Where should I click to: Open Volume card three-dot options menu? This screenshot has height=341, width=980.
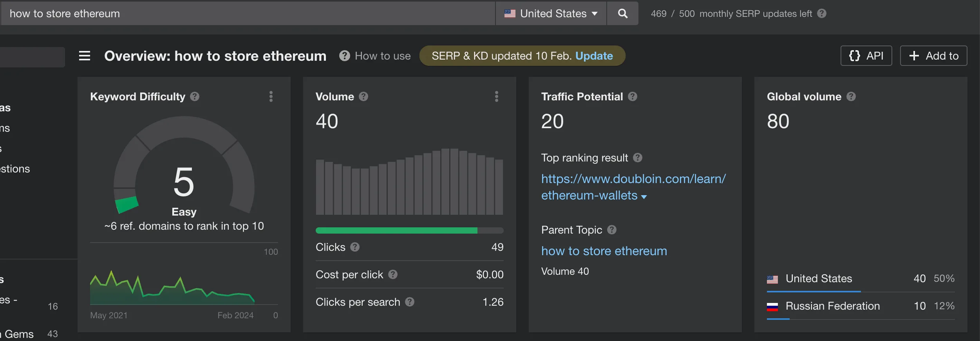(x=496, y=96)
